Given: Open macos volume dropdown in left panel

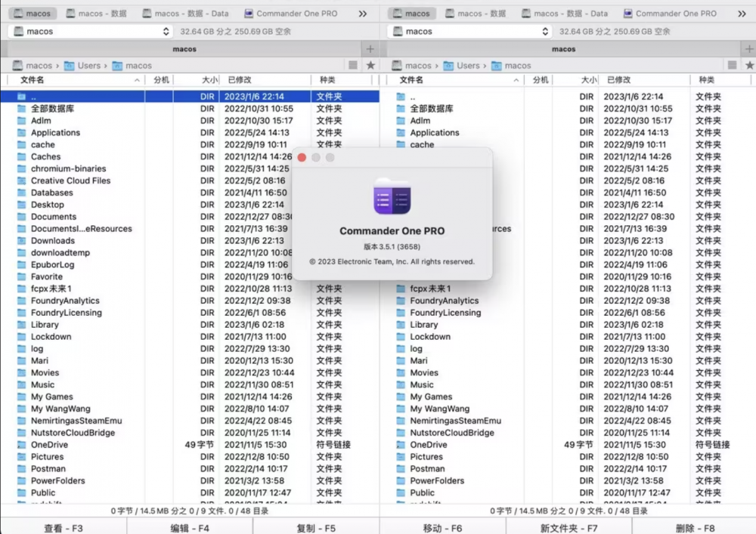Looking at the screenshot, I should coord(91,31).
